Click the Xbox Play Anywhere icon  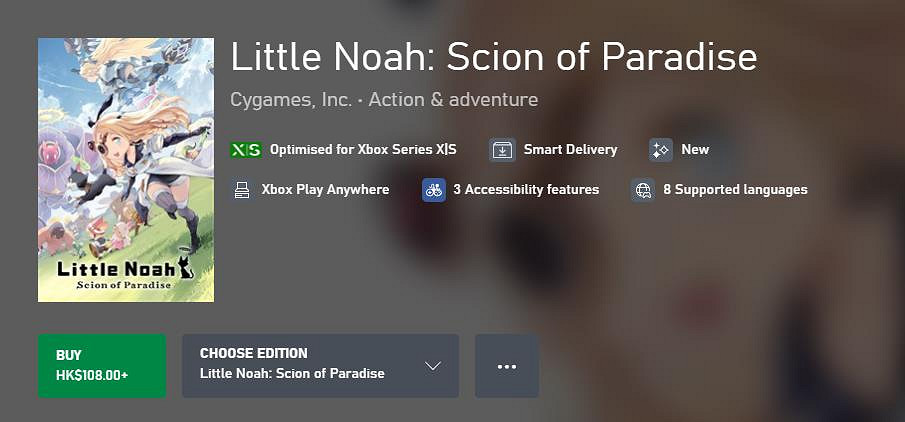tap(241, 189)
